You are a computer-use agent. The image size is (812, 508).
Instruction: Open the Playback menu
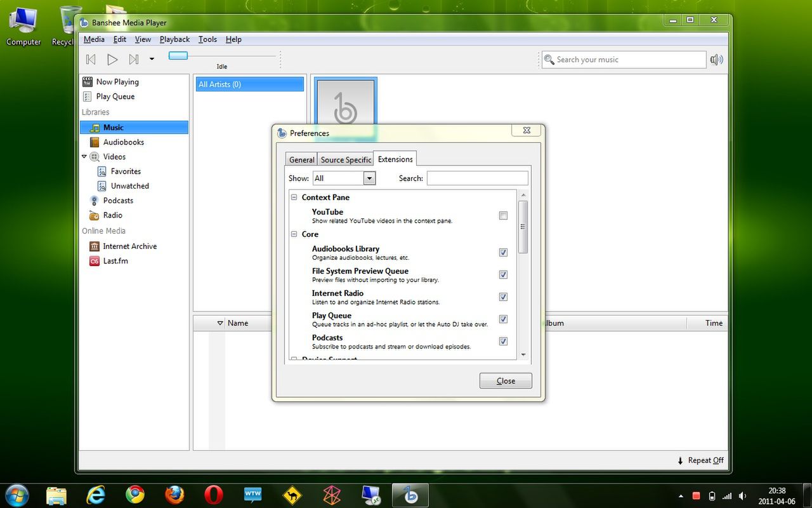pyautogui.click(x=174, y=39)
